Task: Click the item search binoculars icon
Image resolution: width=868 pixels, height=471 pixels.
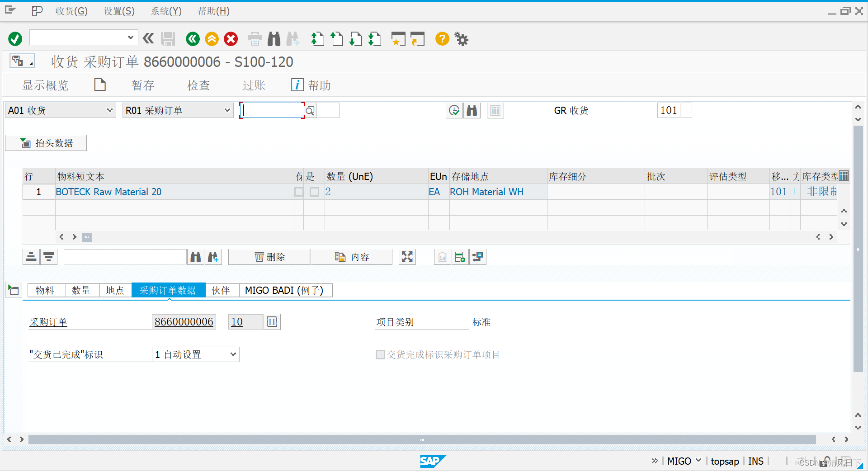Action: (195, 257)
